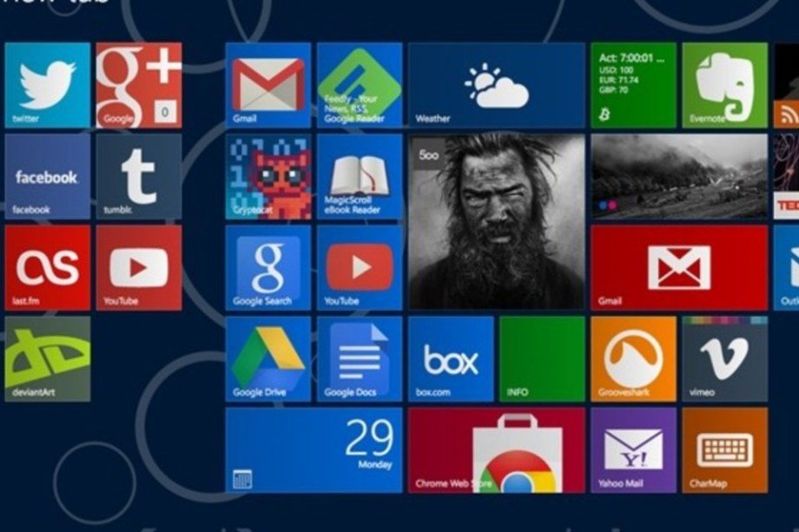Click the date number "29"
This screenshot has height=532, width=799.
tap(369, 437)
